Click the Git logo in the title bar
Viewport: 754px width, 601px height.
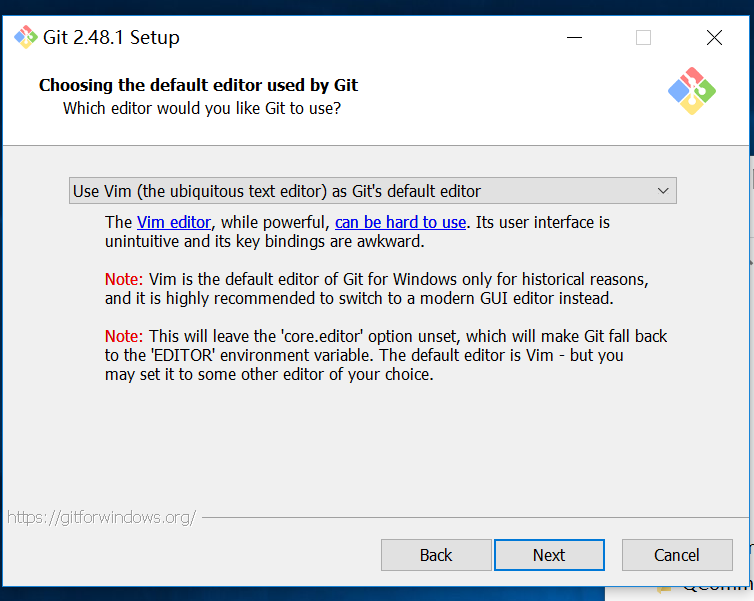coord(26,37)
